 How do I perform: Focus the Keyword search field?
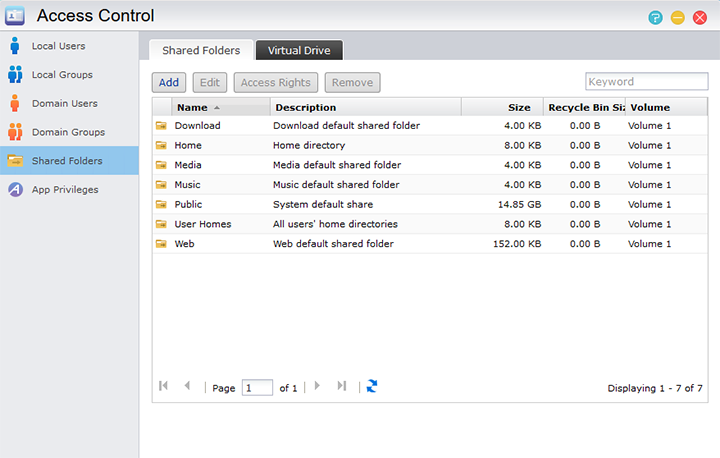click(639, 82)
